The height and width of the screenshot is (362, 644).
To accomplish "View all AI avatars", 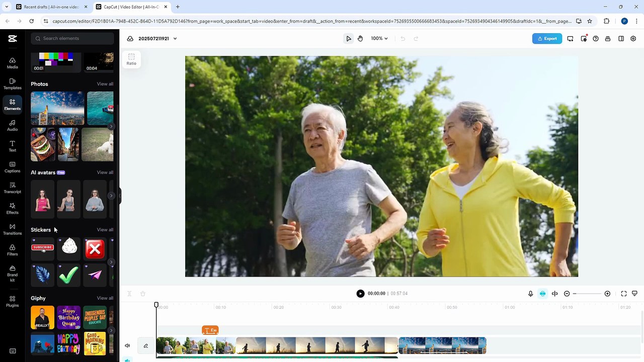I will (105, 172).
